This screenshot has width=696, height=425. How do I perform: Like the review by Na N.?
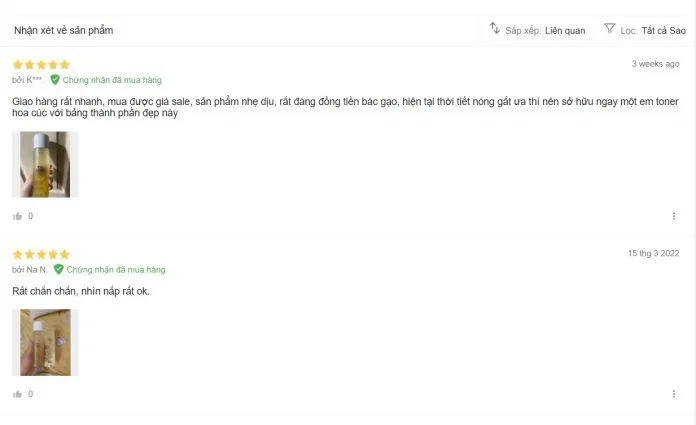pyautogui.click(x=17, y=394)
